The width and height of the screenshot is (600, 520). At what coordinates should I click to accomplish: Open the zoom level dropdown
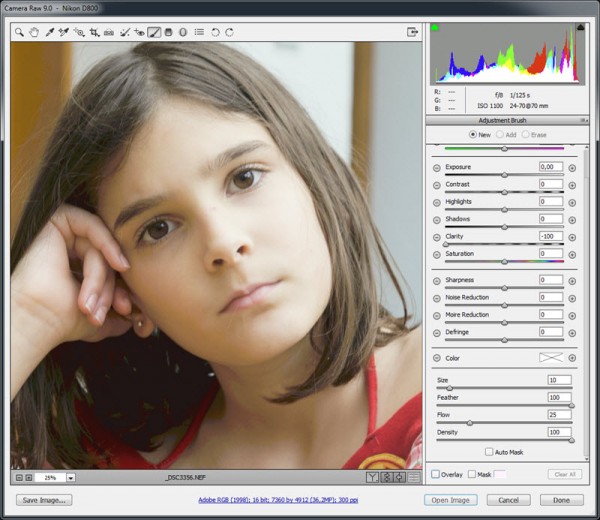(x=71, y=478)
